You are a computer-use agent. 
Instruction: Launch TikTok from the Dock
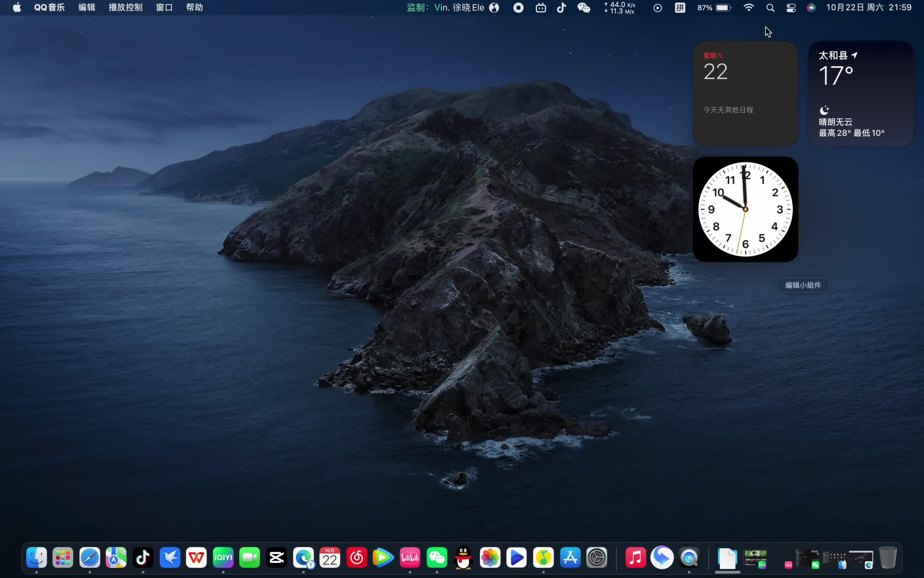(143, 558)
